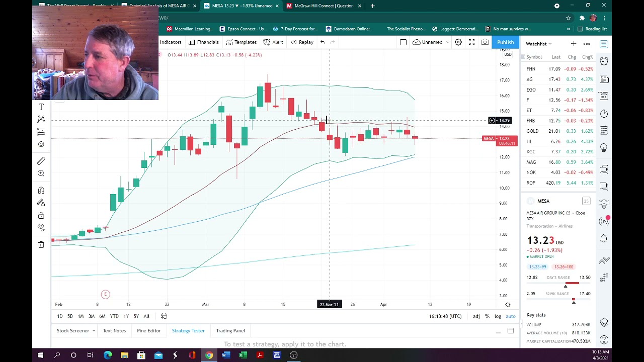
Task: Open the Trading Panel tab
Action: coord(230,331)
